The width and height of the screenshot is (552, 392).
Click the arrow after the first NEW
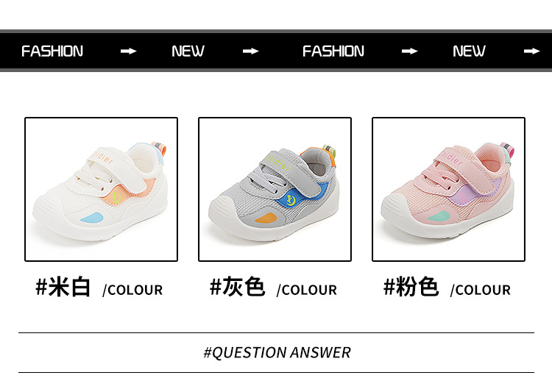point(251,51)
